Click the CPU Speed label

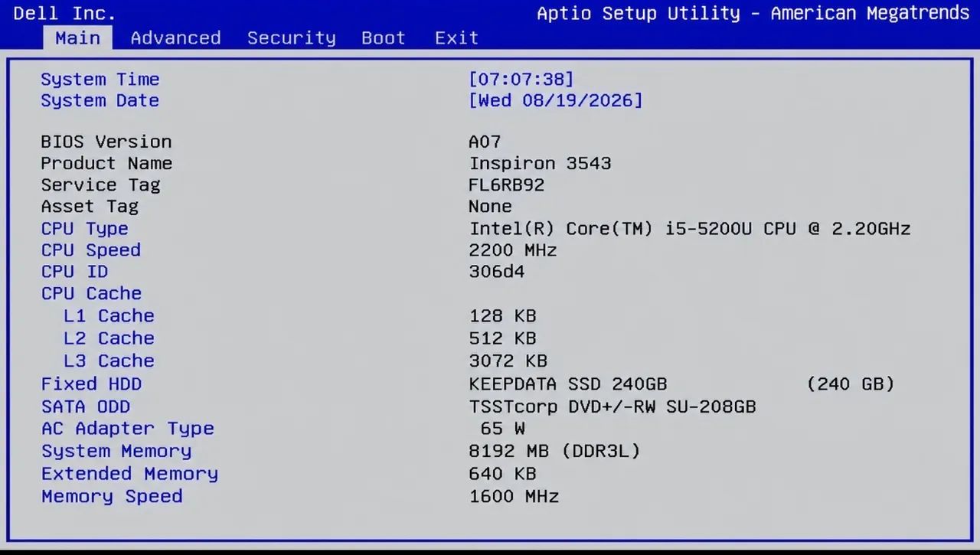click(91, 250)
